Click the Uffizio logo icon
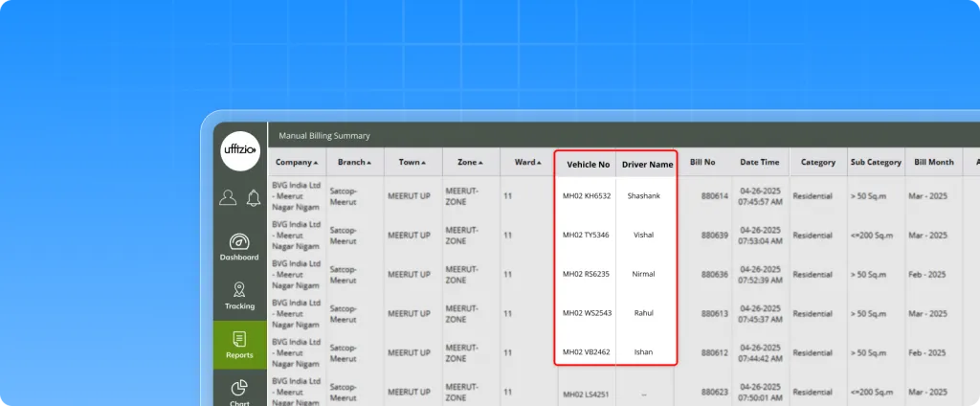 click(239, 150)
